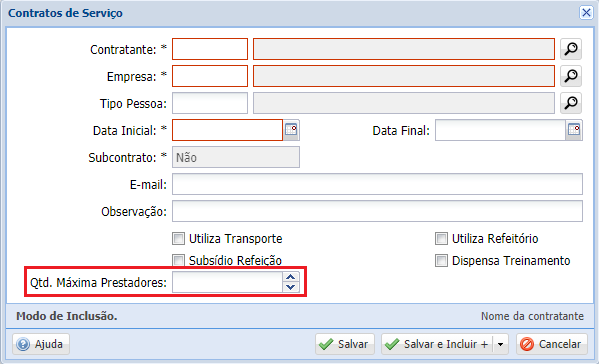
Task: Click the Empresa name description field
Action: (404, 76)
